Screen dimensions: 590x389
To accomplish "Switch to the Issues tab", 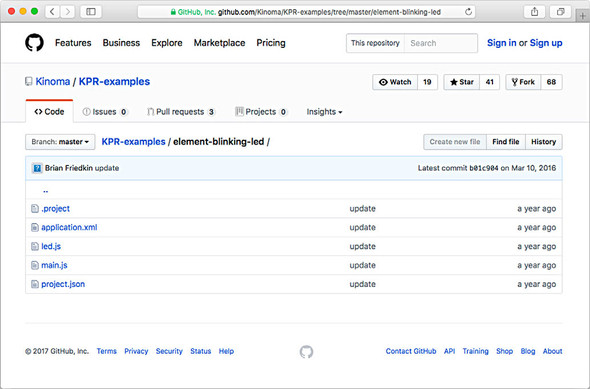I will [105, 112].
